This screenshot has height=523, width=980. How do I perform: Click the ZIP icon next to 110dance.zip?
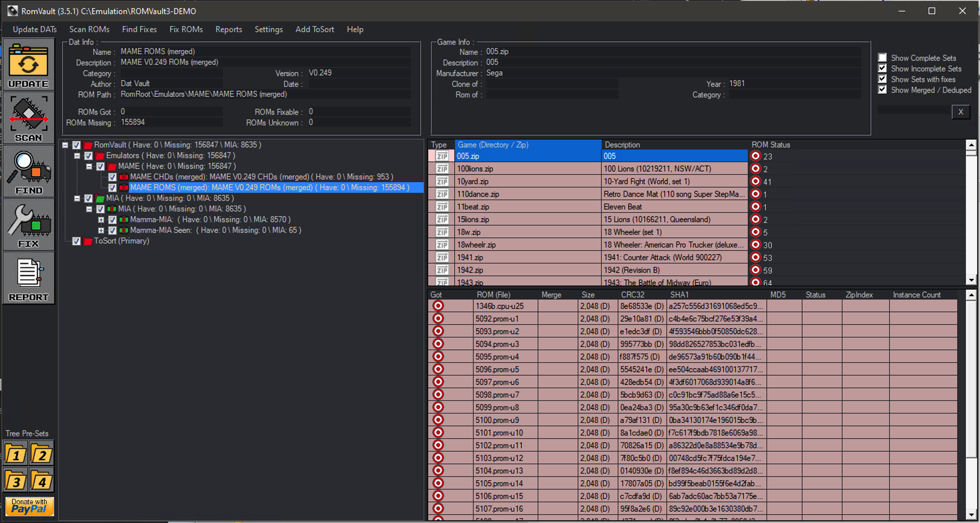click(x=442, y=194)
